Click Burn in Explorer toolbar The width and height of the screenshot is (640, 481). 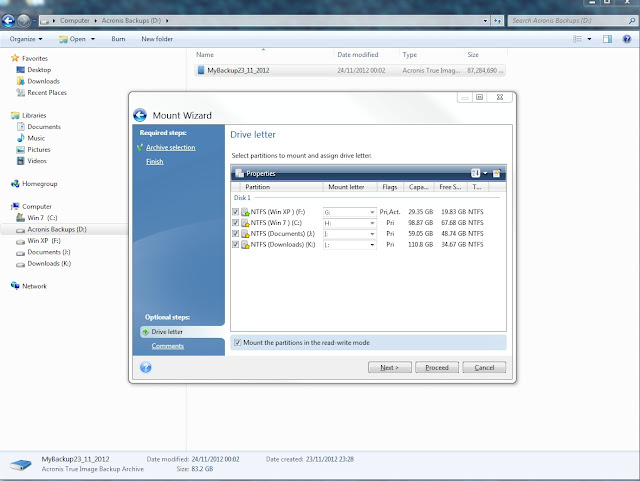click(x=118, y=39)
